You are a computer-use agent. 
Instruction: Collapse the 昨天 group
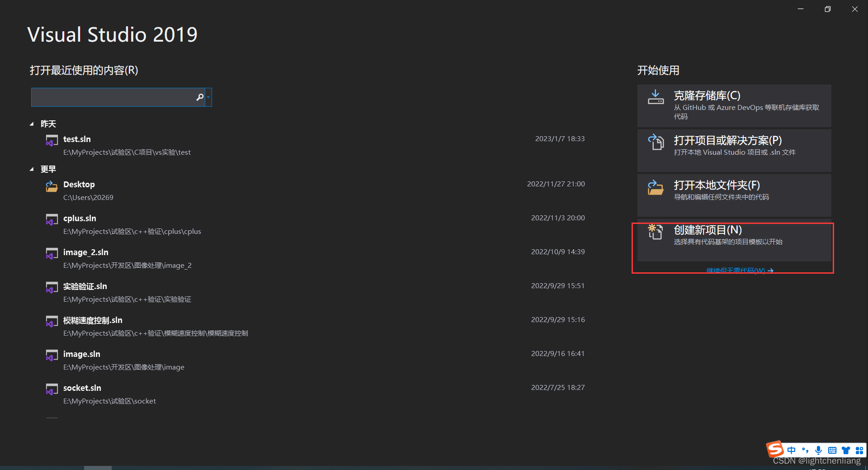(x=32, y=124)
